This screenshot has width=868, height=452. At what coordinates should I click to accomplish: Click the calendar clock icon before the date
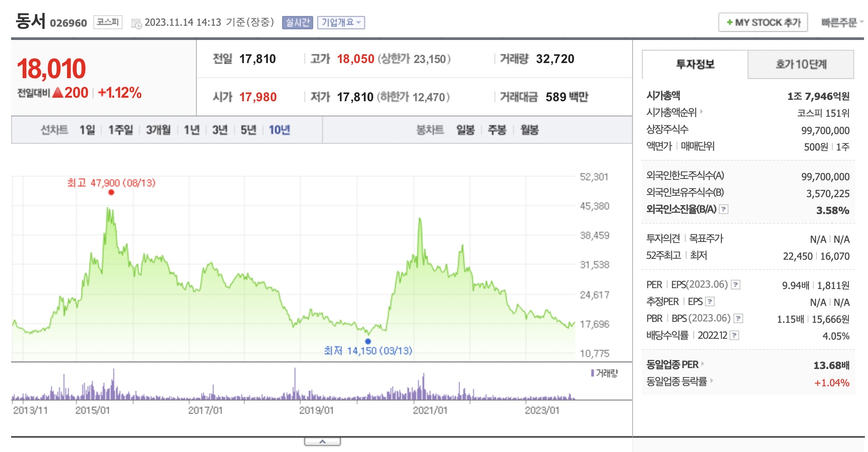coord(136,23)
